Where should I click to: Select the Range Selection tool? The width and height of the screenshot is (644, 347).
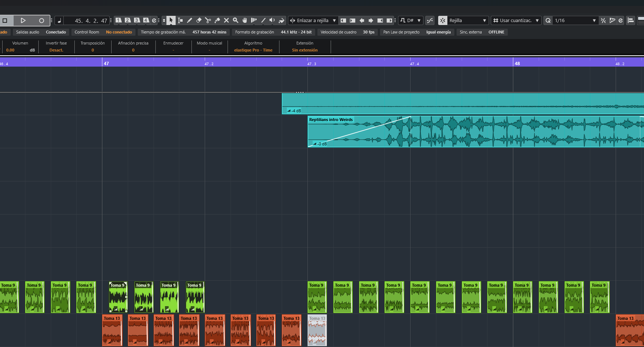[180, 21]
